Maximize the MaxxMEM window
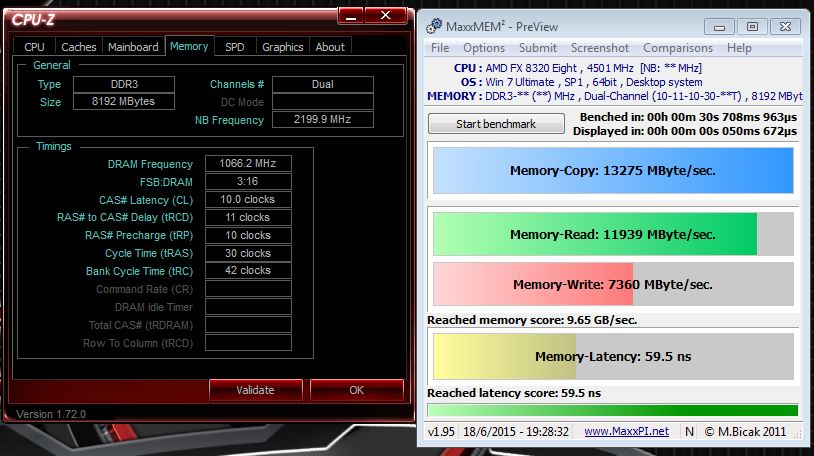Viewport: 814px width, 456px height. click(x=752, y=26)
